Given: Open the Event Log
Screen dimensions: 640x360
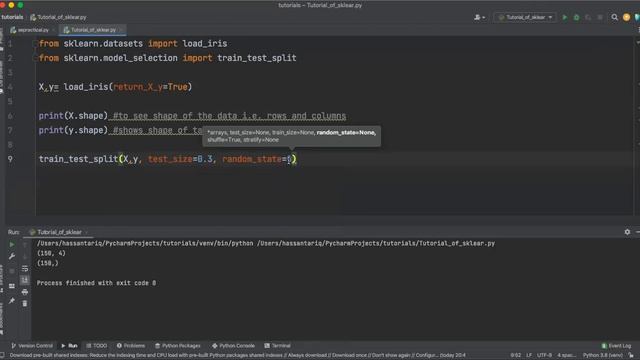Looking at the screenshot, I should pyautogui.click(x=616, y=346).
